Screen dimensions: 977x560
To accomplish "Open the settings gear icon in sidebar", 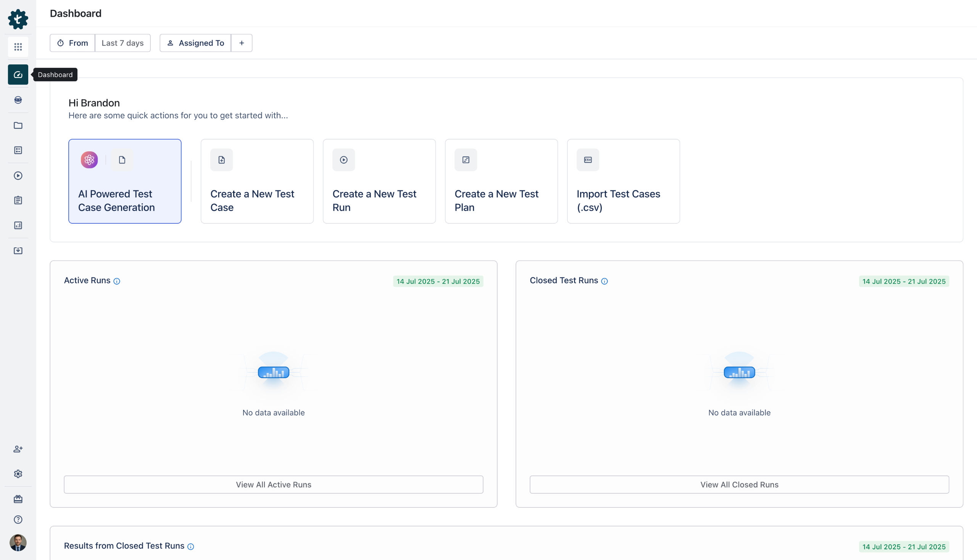I will click(x=18, y=474).
